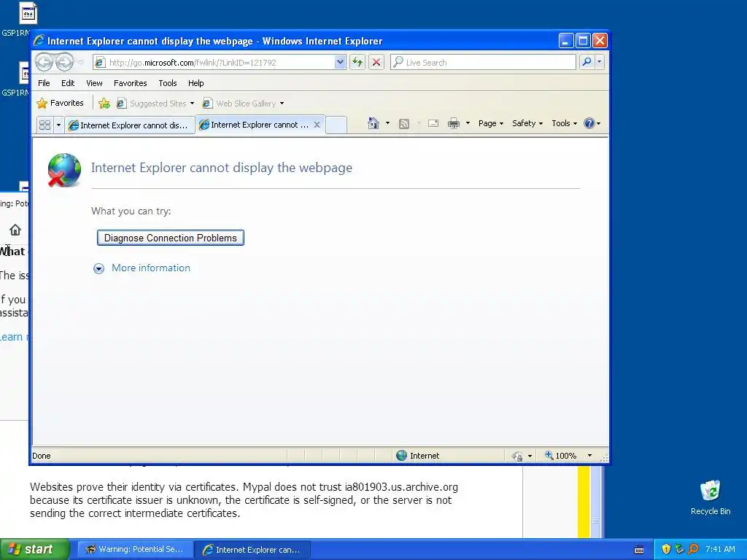Click the security shield tray icon
This screenshot has width=747, height=560.
[x=666, y=550]
